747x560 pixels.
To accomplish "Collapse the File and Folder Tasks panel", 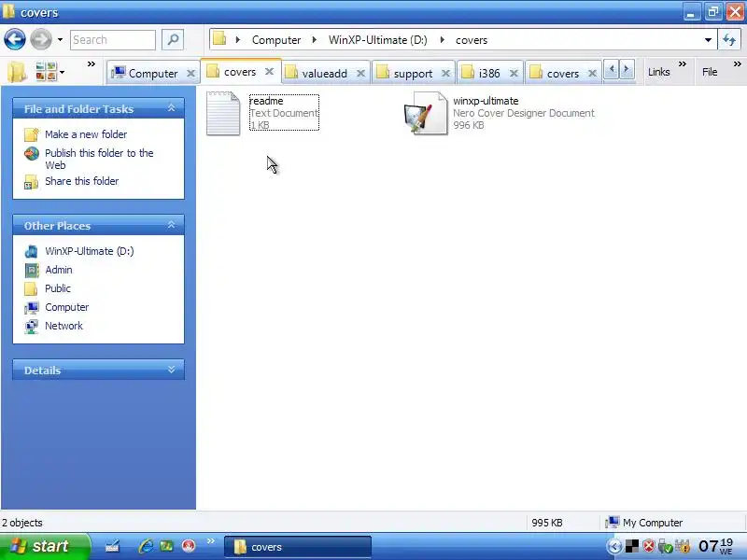I will click(x=171, y=108).
